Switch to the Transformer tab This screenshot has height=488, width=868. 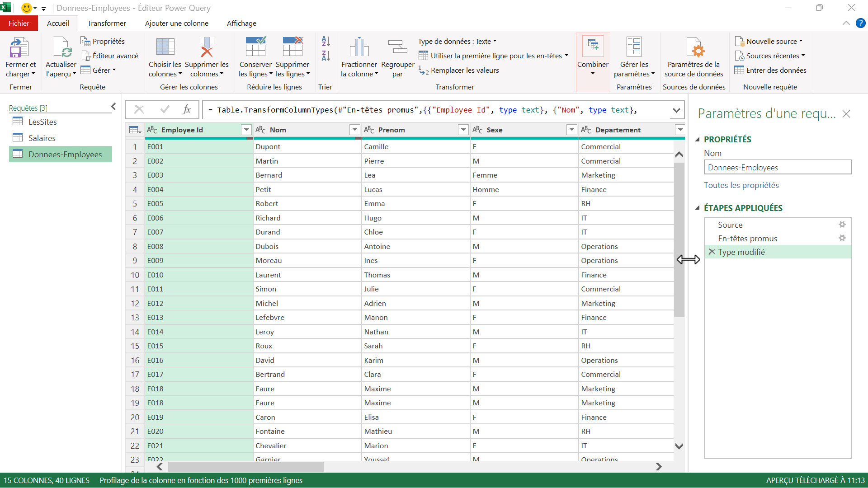107,23
